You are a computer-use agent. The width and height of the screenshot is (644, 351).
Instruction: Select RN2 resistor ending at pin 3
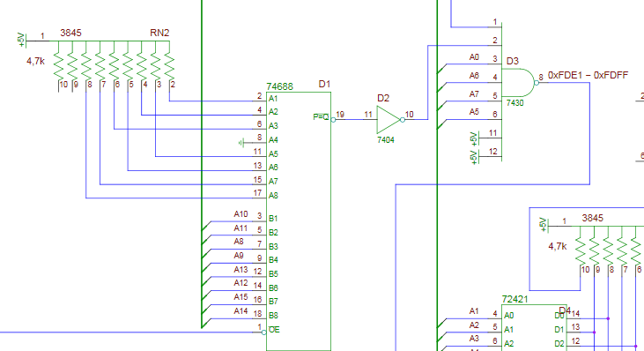click(x=155, y=66)
